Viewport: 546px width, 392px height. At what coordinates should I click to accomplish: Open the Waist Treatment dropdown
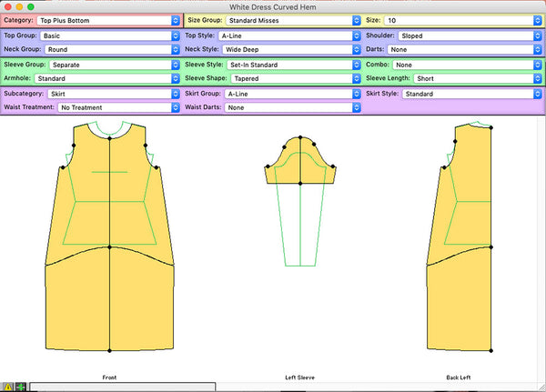coord(118,107)
